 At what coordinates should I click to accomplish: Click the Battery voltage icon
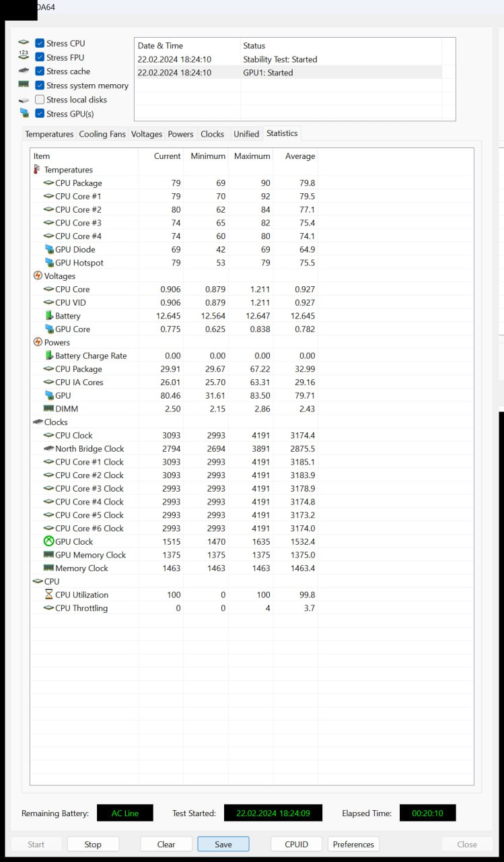pyautogui.click(x=48, y=316)
